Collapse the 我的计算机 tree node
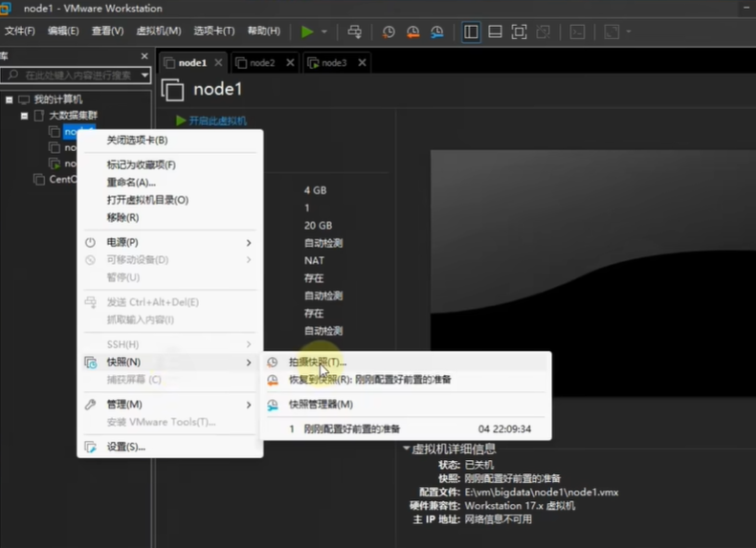 [10, 99]
